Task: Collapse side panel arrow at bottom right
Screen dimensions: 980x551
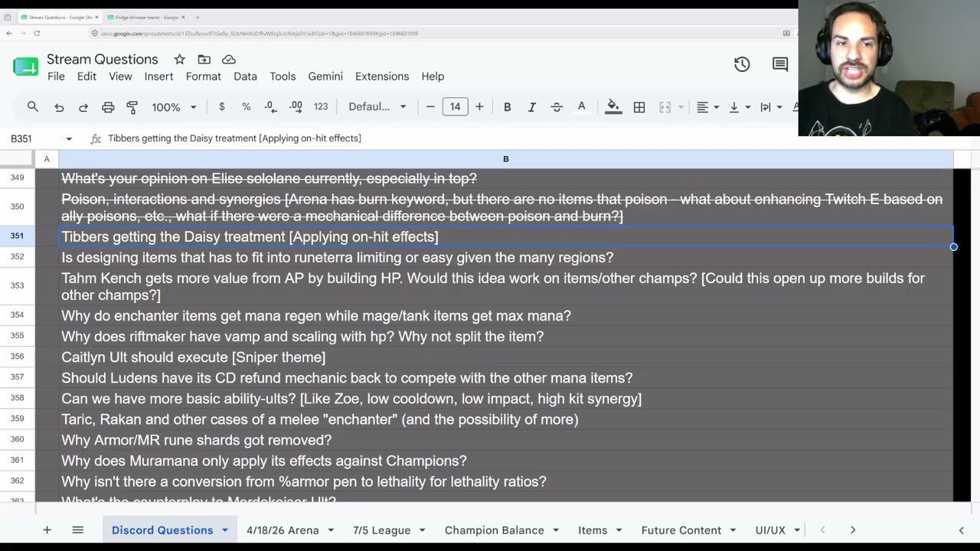Action: 962,530
